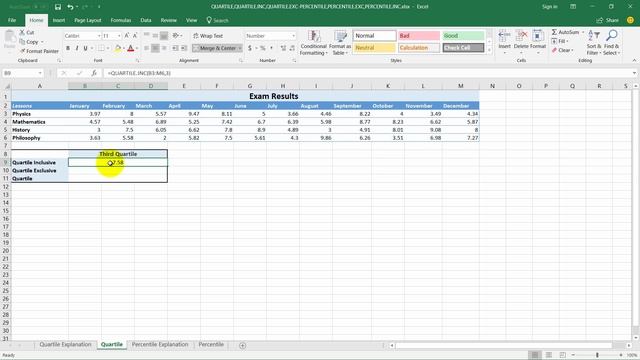Decrease the cell indent
The image size is (640, 360).
tap(175, 48)
